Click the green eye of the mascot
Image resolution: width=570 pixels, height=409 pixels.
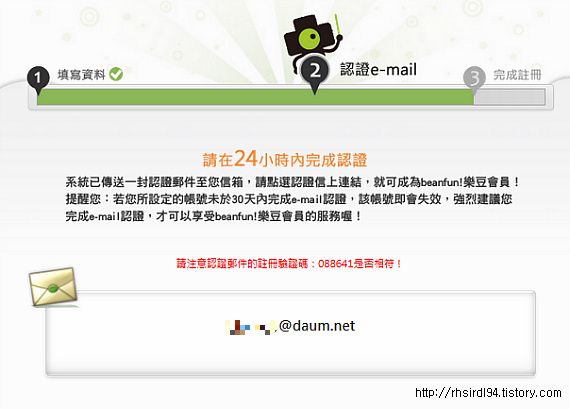(x=310, y=38)
